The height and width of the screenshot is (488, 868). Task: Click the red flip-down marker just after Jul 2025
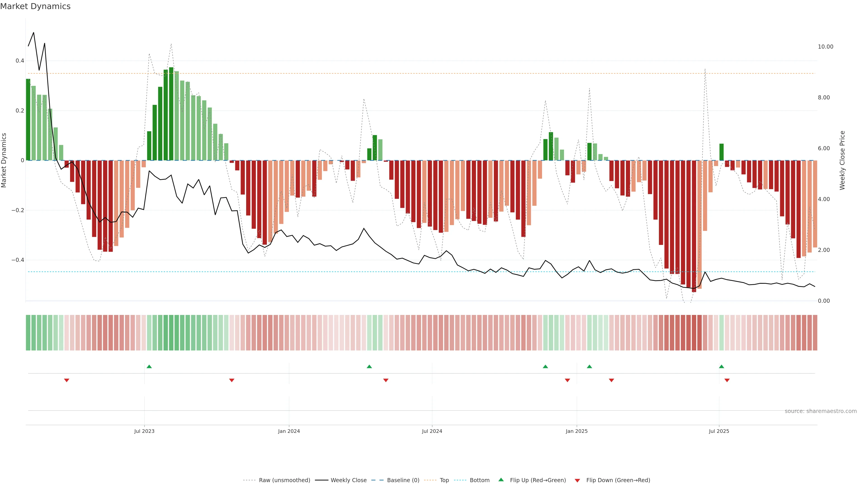(727, 380)
